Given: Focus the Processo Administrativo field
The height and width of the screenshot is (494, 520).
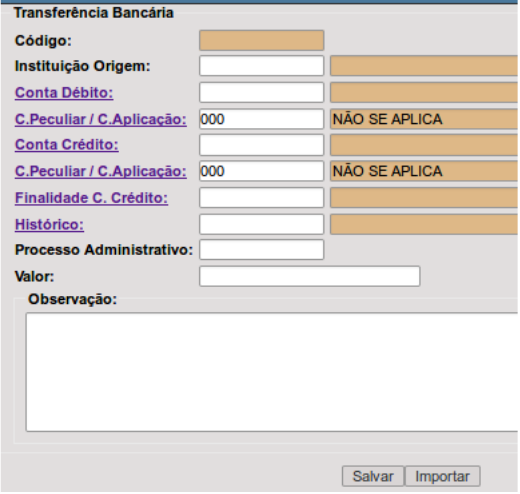Looking at the screenshot, I should point(262,250).
